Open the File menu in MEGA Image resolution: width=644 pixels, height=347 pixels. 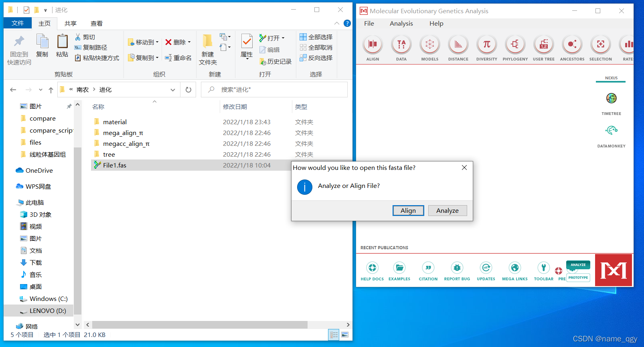point(369,24)
